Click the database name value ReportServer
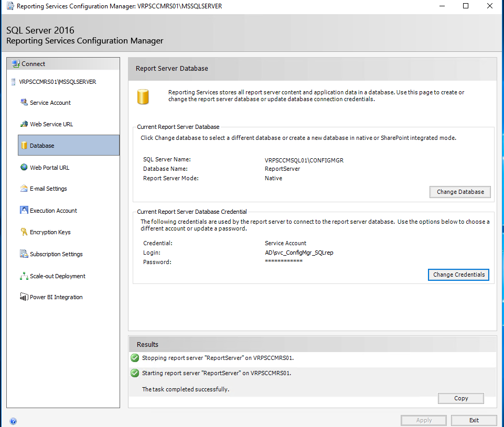 [x=282, y=169]
